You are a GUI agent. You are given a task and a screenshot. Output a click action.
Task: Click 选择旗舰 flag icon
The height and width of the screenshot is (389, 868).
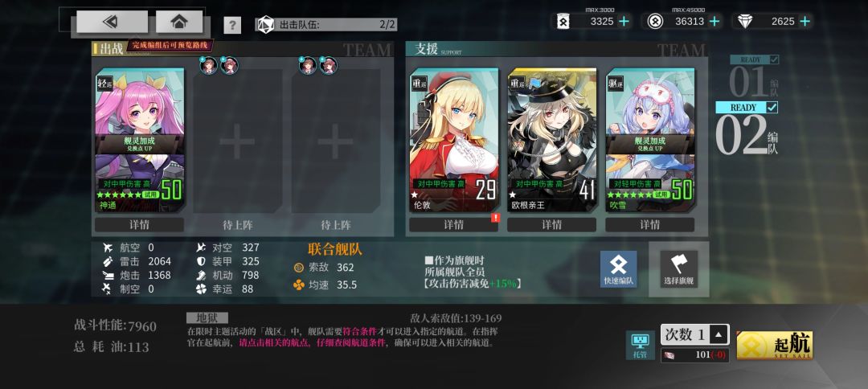[678, 269]
